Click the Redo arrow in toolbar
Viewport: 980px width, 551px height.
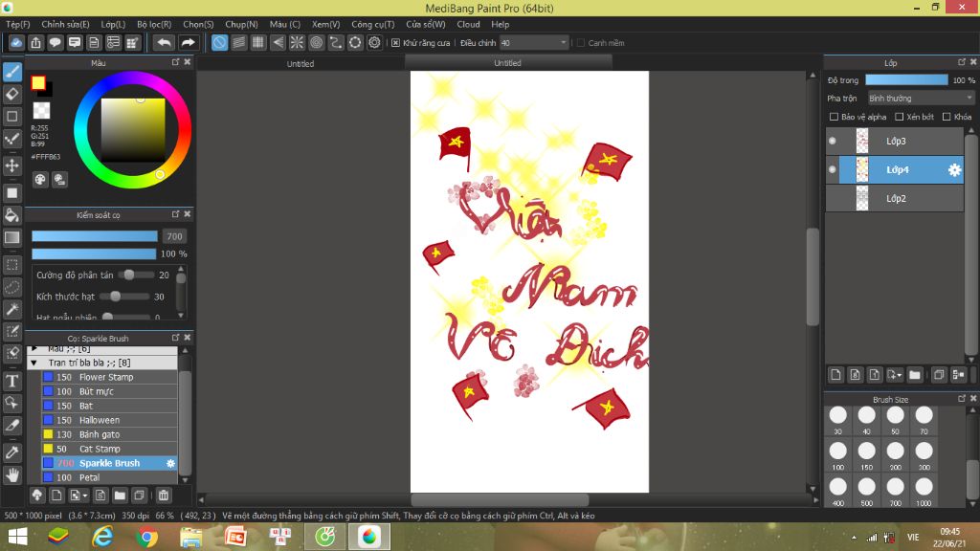point(188,42)
